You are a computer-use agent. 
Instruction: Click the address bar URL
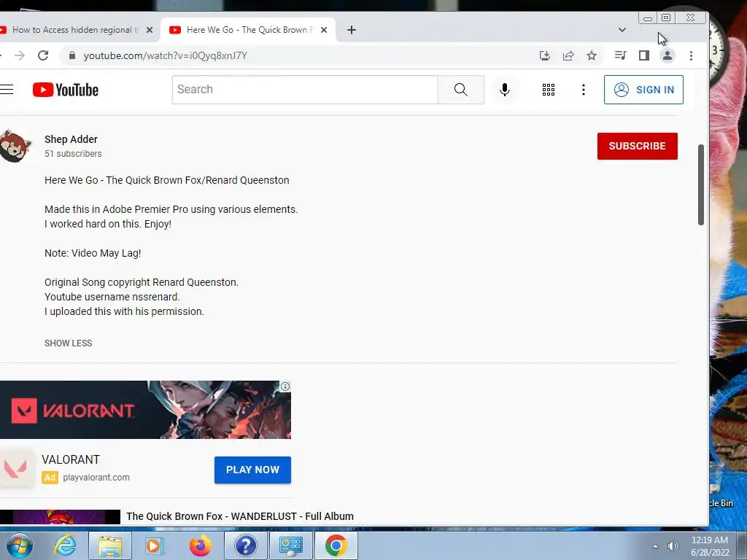[166, 55]
